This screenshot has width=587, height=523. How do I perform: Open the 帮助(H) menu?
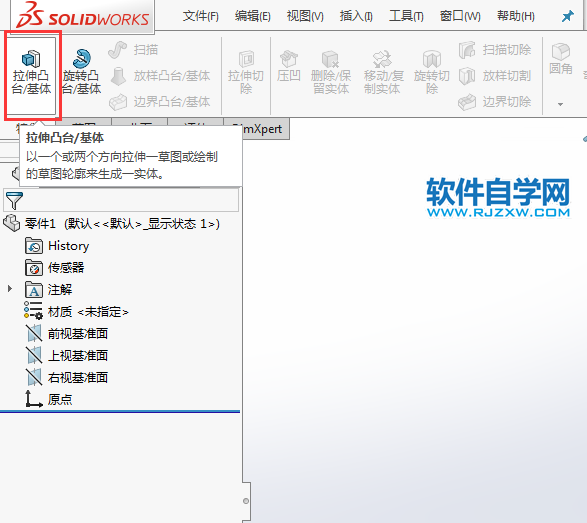(x=515, y=16)
